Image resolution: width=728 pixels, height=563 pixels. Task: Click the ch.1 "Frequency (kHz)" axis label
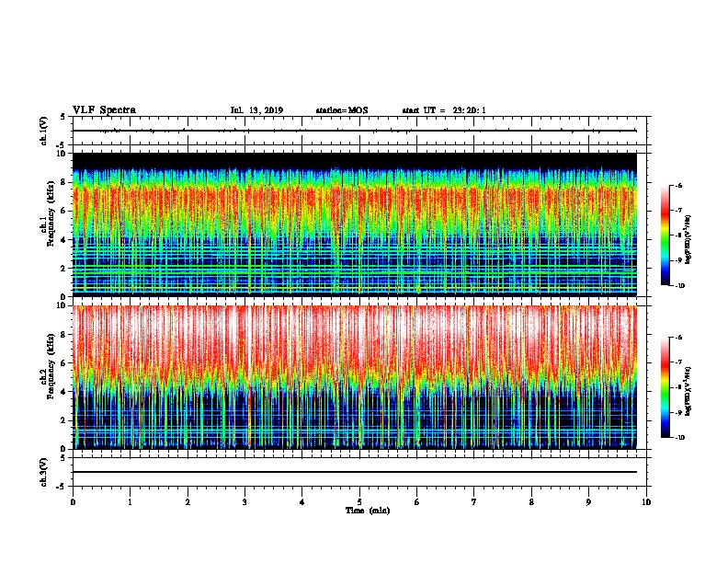point(51,213)
